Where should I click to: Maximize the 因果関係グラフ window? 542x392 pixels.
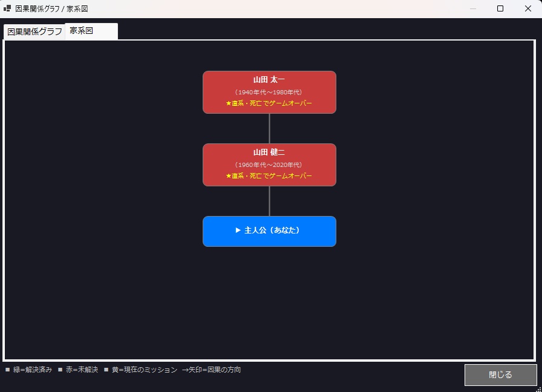click(x=500, y=8)
